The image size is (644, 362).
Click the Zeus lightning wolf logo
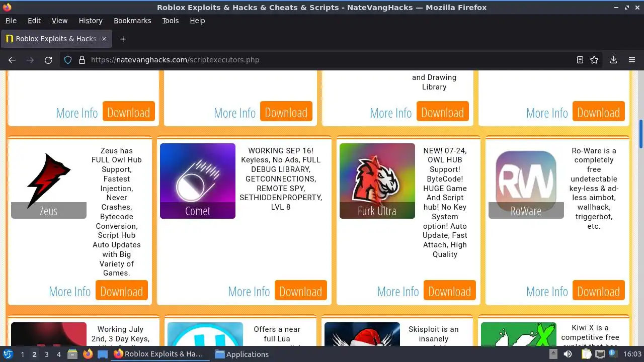point(49,181)
